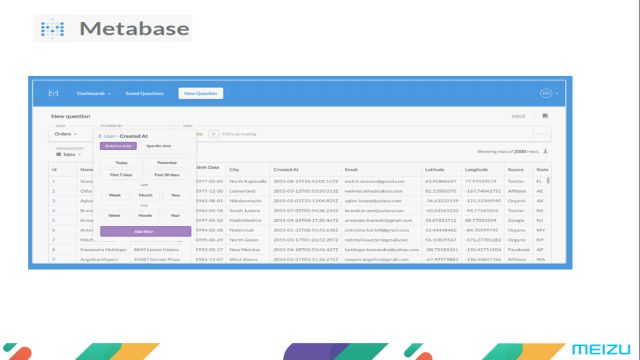Click the North Green city cell
The width and height of the screenshot is (640, 360).
coord(244,240)
